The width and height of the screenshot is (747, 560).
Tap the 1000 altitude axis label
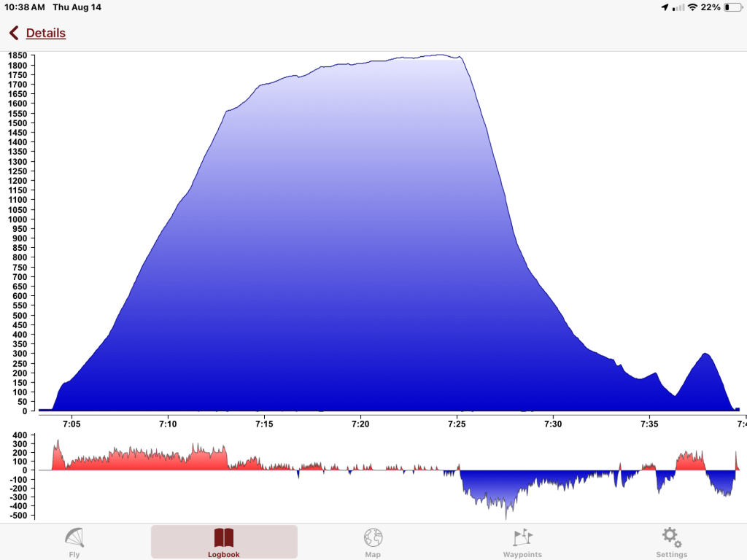pyautogui.click(x=17, y=219)
